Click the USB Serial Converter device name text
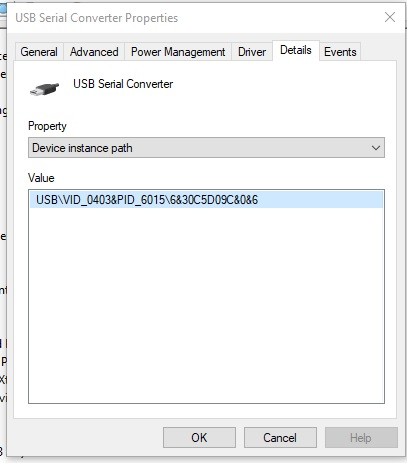Screen dimensions: 412x467 (123, 84)
